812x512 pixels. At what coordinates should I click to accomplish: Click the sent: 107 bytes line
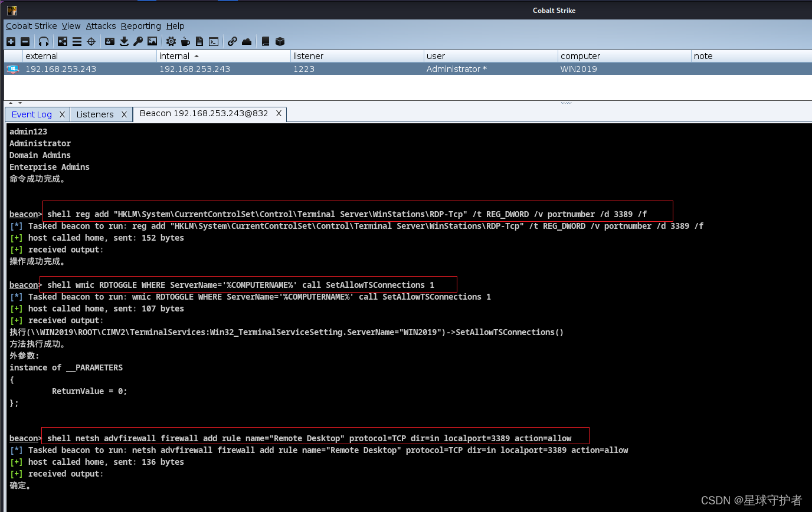pos(97,308)
